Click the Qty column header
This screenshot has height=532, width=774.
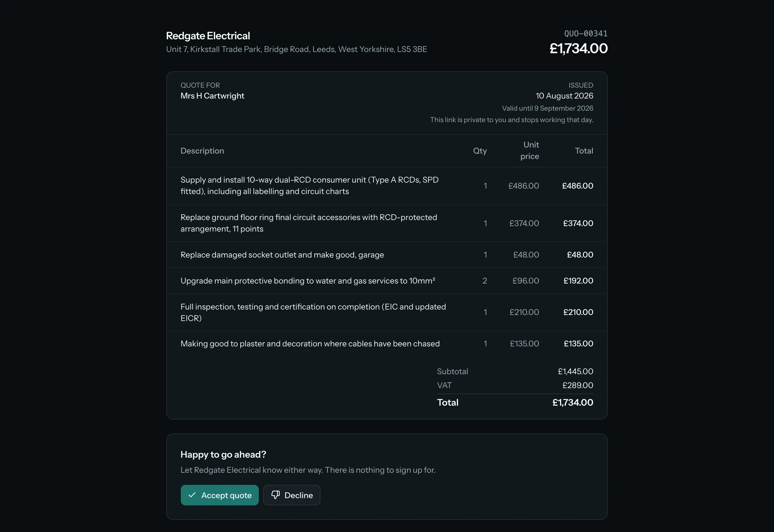click(480, 151)
